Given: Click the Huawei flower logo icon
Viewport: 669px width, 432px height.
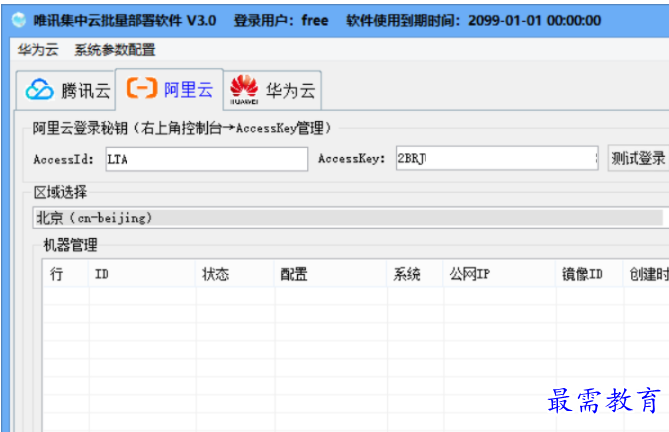Looking at the screenshot, I should 244,90.
